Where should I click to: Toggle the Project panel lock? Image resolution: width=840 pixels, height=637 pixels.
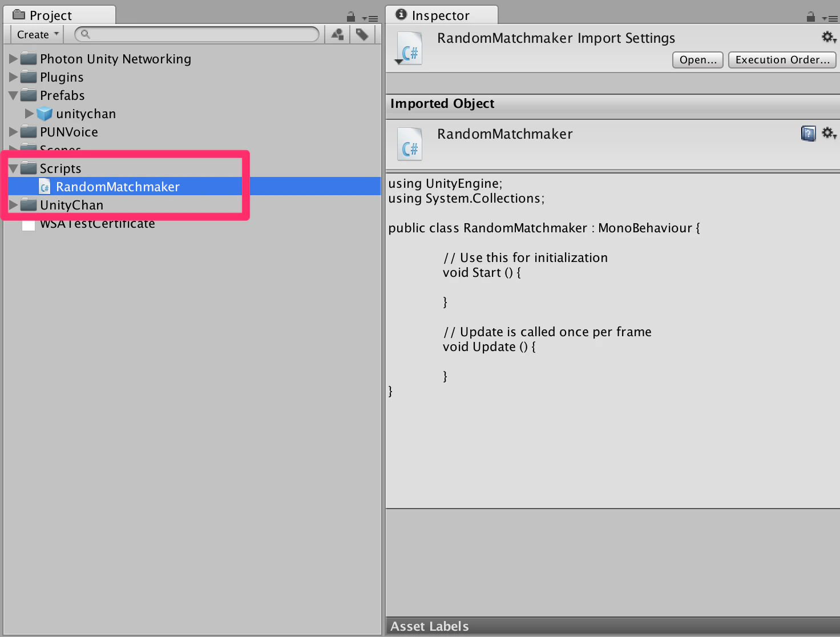(351, 17)
